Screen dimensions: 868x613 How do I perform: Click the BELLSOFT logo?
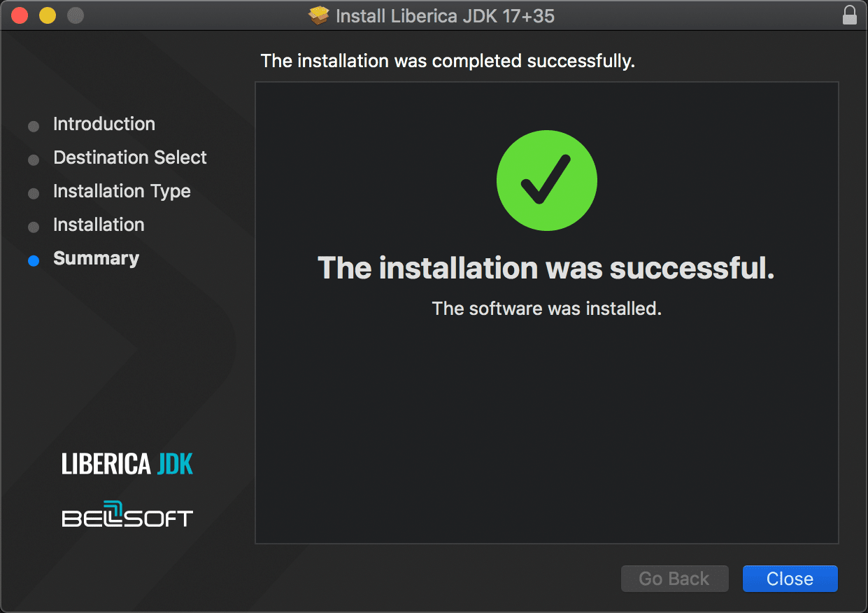click(127, 516)
